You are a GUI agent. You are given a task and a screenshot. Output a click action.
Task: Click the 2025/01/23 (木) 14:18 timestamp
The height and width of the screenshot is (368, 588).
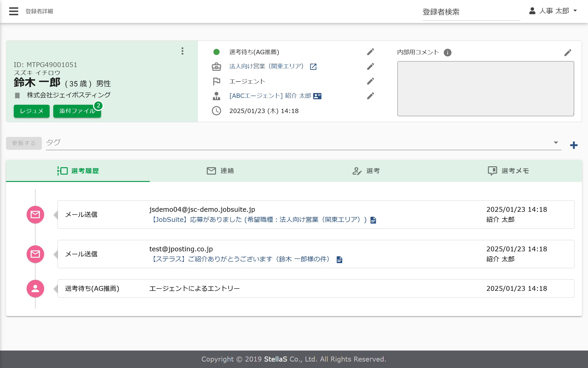pos(264,111)
